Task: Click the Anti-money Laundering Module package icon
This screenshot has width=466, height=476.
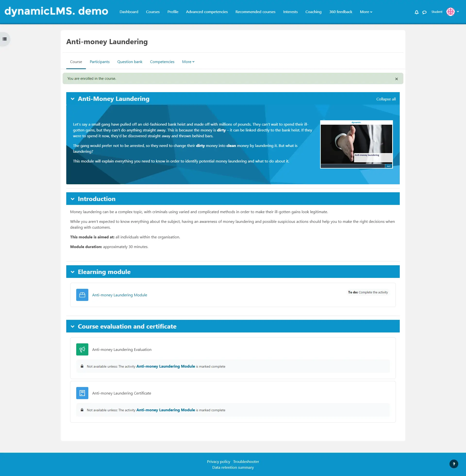Action: [82, 295]
